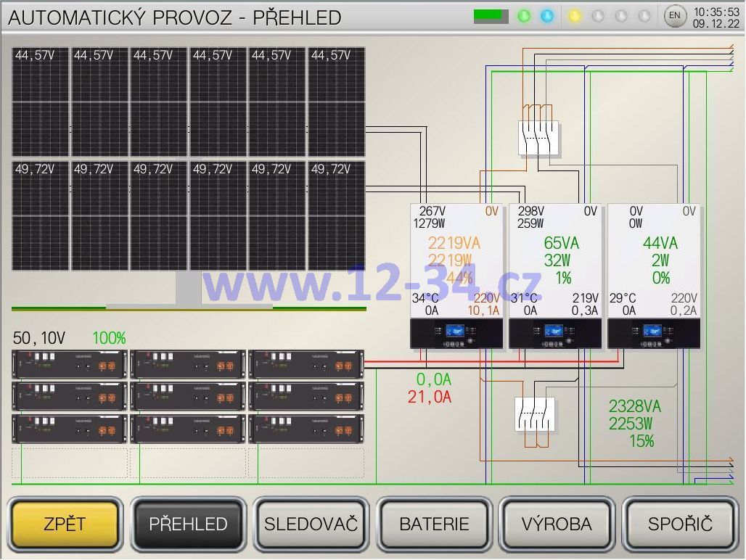This screenshot has height=560, width=746.
Task: Open the BATERIE screen
Action: (x=434, y=524)
